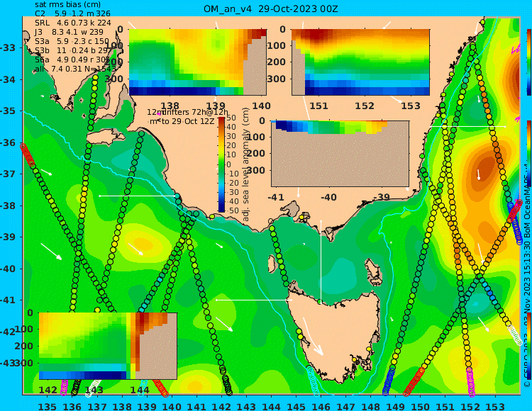Click latitude label -36 on left axis

8,143
